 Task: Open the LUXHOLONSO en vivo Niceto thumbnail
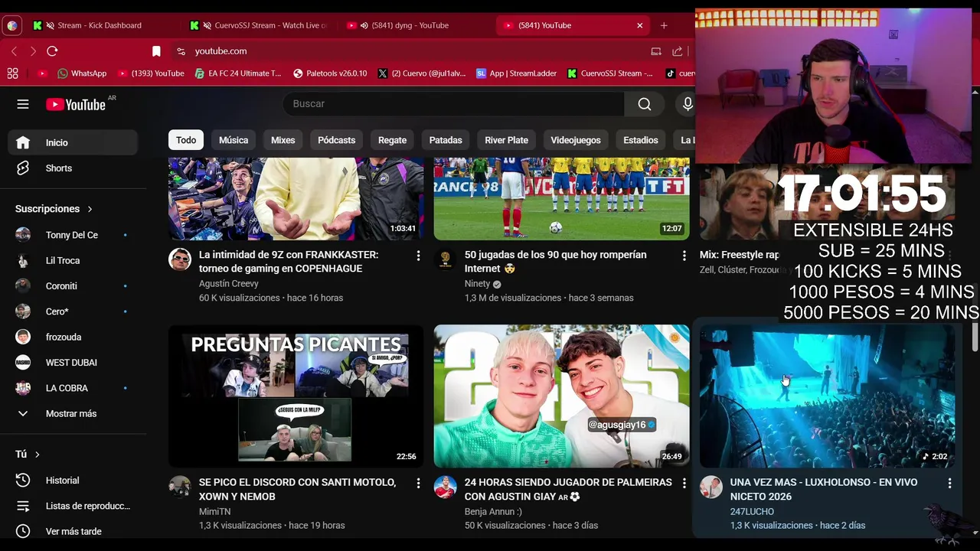click(x=827, y=396)
